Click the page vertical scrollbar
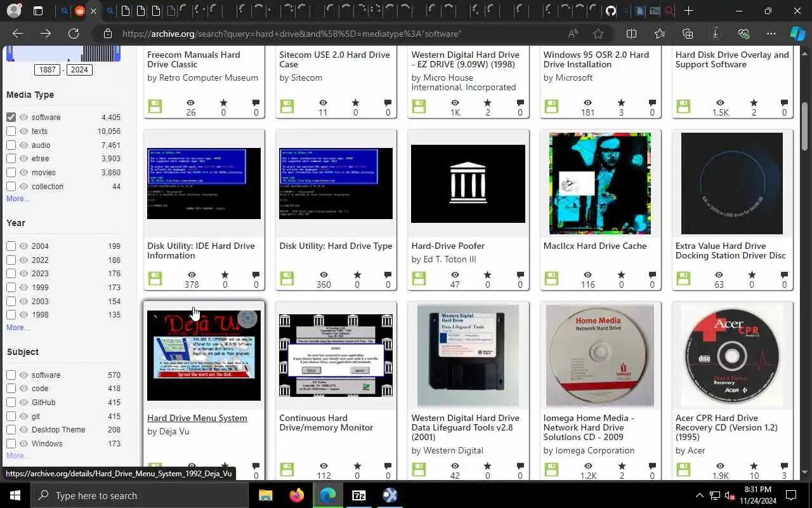 point(806,127)
